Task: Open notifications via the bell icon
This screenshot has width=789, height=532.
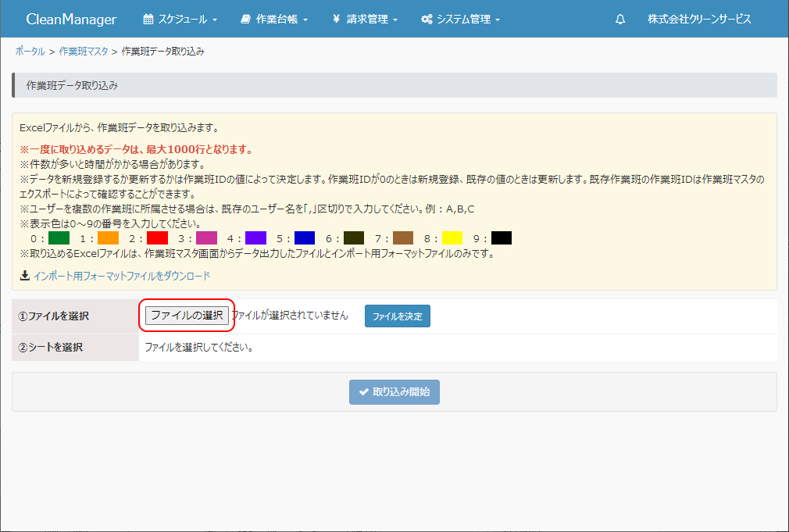Action: pyautogui.click(x=620, y=19)
